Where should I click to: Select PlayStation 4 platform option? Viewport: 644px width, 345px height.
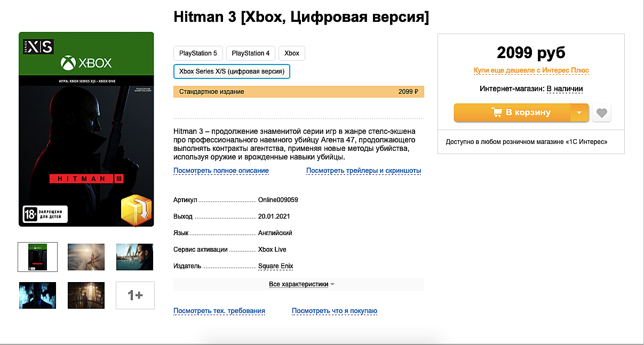point(251,53)
